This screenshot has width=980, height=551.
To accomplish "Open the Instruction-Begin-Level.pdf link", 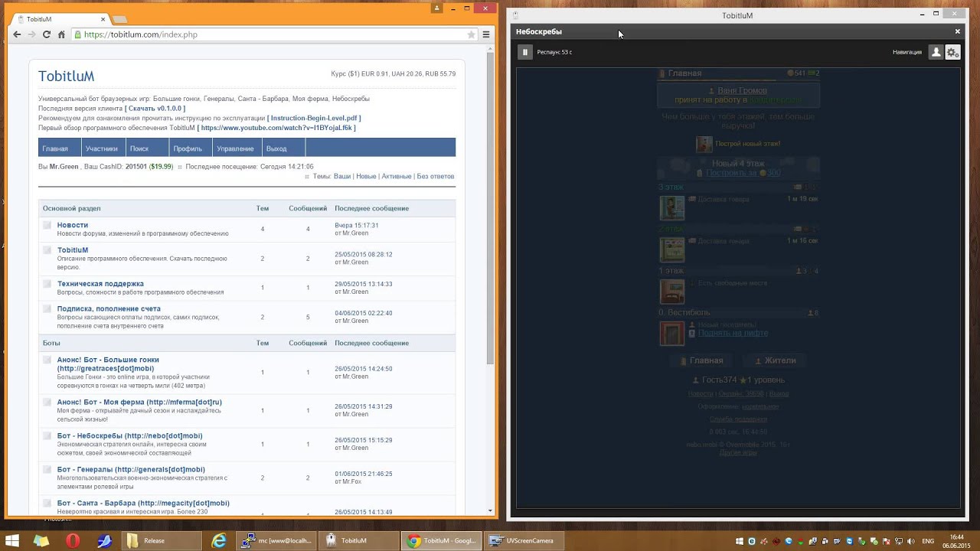I will (x=314, y=118).
